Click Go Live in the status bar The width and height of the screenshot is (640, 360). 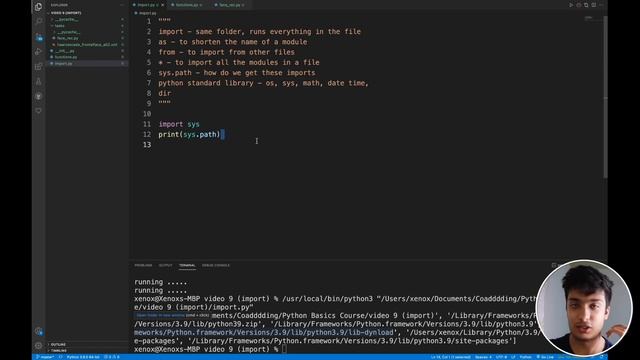coord(545,357)
